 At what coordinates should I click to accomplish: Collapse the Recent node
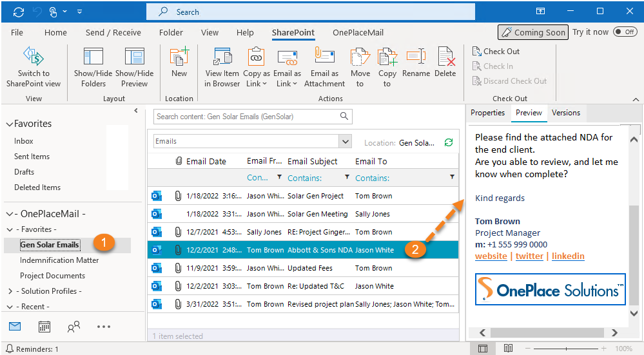[10, 307]
